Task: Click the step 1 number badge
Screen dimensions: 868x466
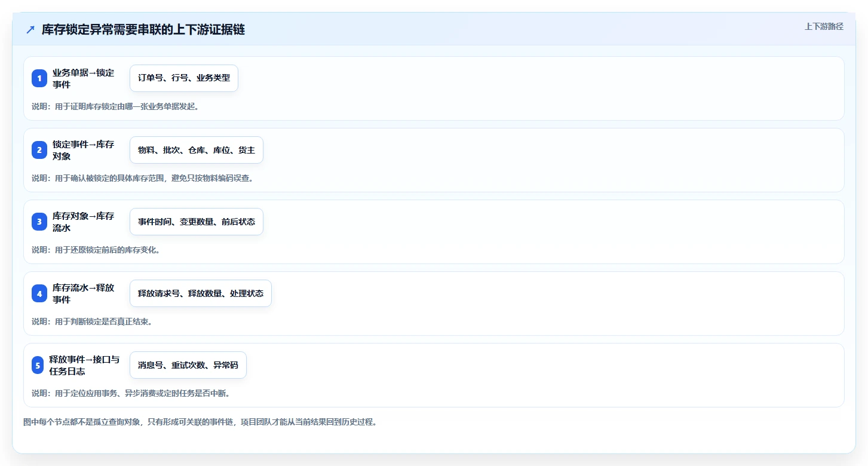Action: tap(39, 78)
